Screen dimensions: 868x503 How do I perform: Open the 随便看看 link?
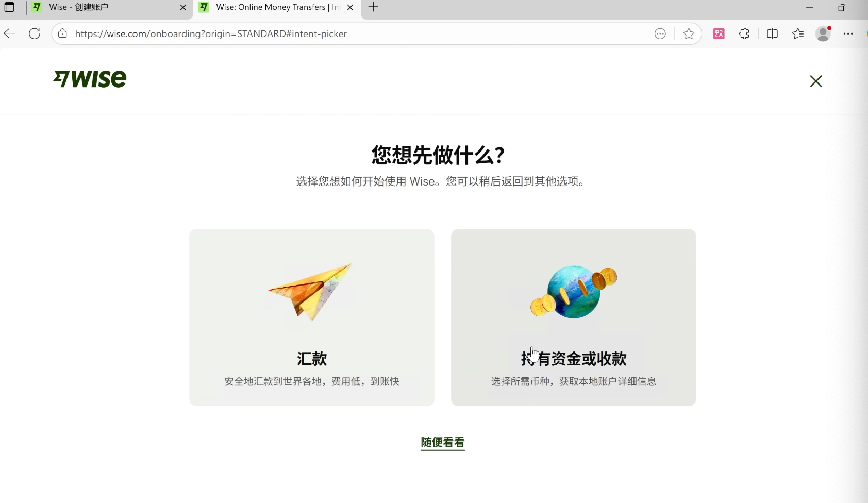442,442
